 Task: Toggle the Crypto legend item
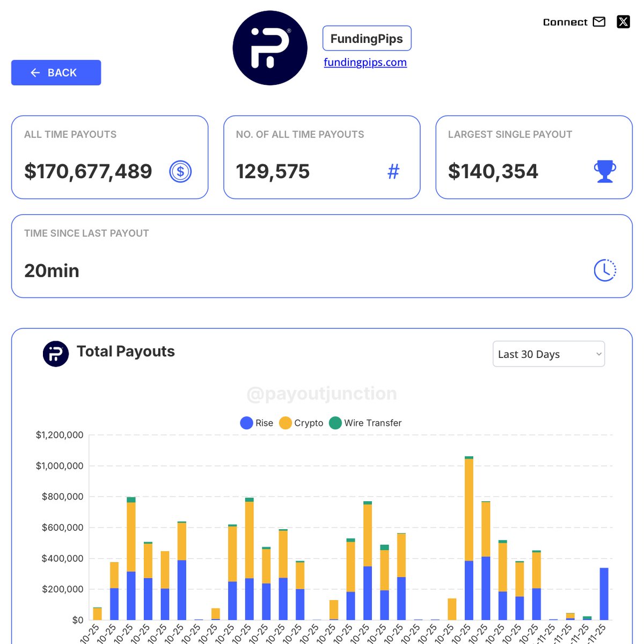[x=301, y=423]
